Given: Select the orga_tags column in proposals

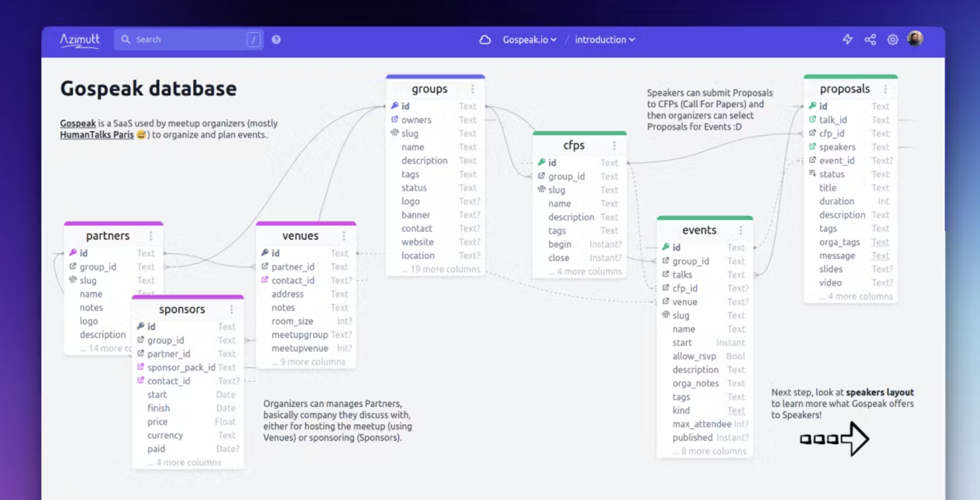Looking at the screenshot, I should point(850,242).
